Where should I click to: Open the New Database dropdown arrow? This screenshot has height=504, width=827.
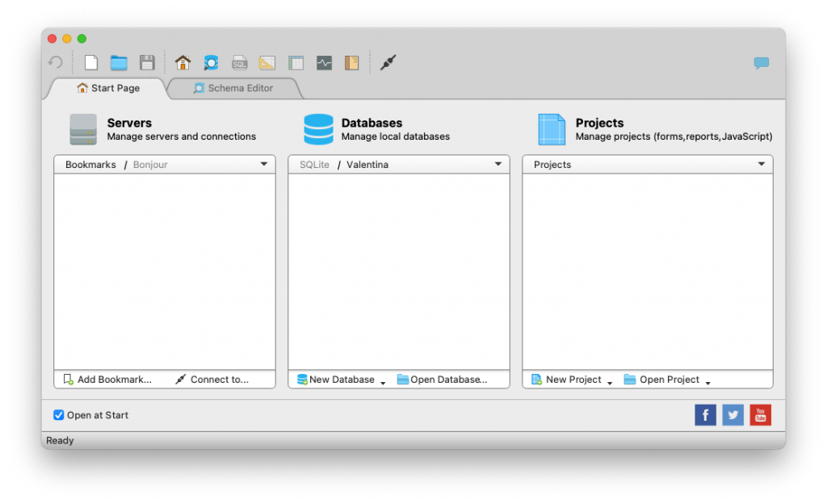coord(383,383)
